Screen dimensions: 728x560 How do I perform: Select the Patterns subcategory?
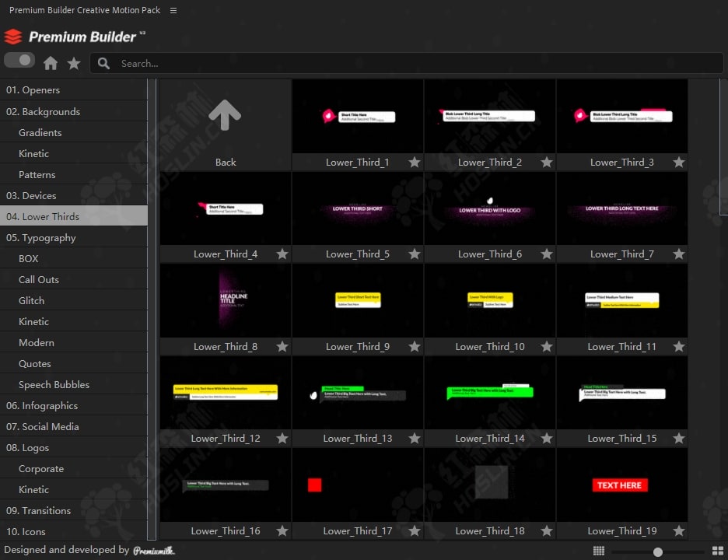click(74, 174)
